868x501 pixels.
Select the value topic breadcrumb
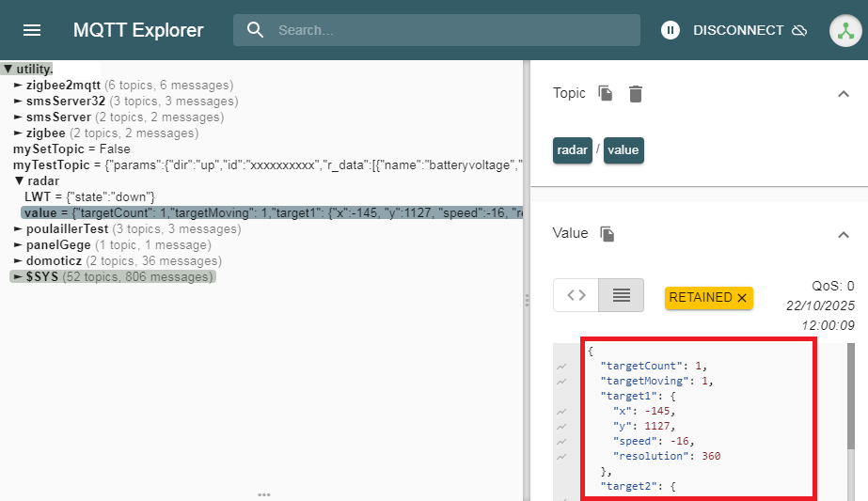coord(623,149)
